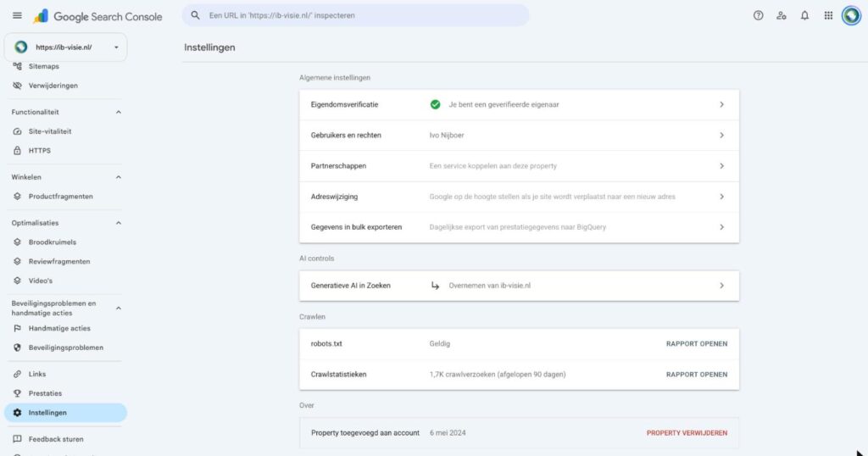
Task: Open Generatieve AI in Zoeken chevron
Action: pyautogui.click(x=721, y=286)
